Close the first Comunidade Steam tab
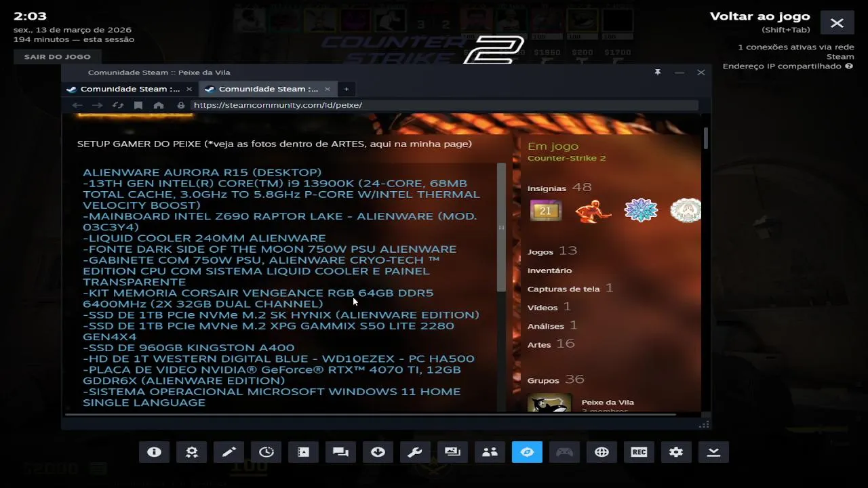Viewport: 868px width, 488px height. pyautogui.click(x=189, y=89)
